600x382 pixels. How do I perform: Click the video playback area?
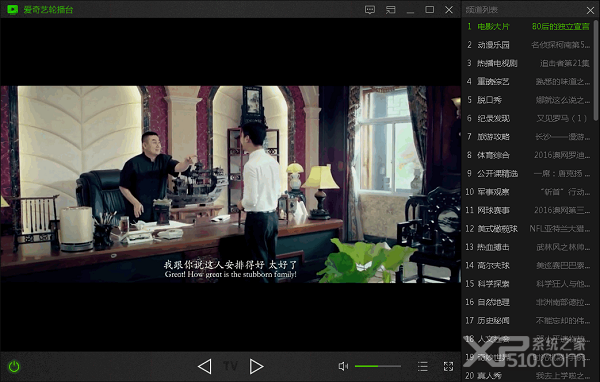pyautogui.click(x=230, y=184)
